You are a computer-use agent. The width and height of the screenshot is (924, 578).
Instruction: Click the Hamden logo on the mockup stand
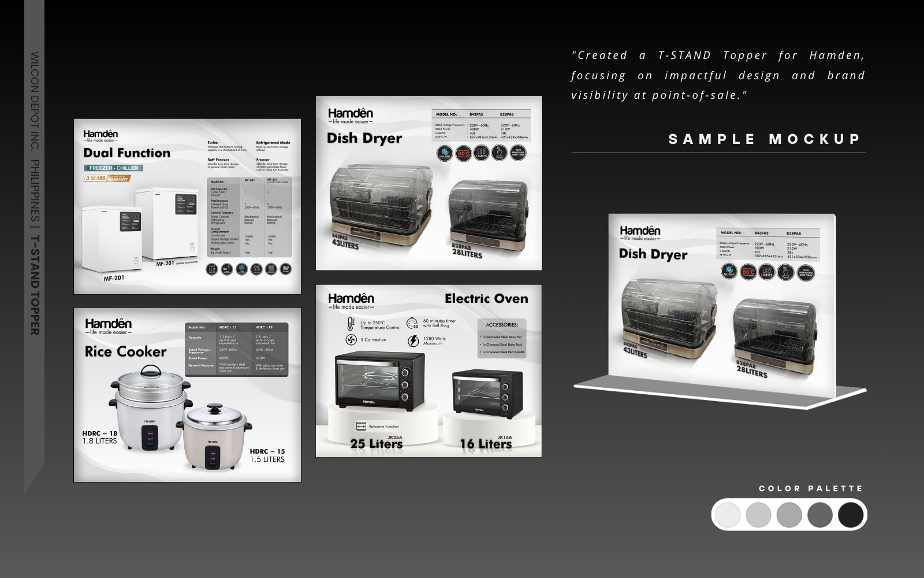(640, 233)
